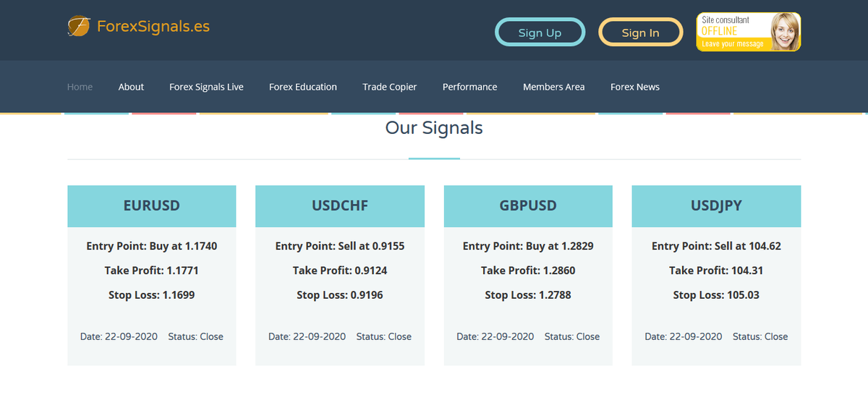Screen dimensions: 868x403
Task: Click the ForexSignals.es logo icon
Action: click(79, 27)
